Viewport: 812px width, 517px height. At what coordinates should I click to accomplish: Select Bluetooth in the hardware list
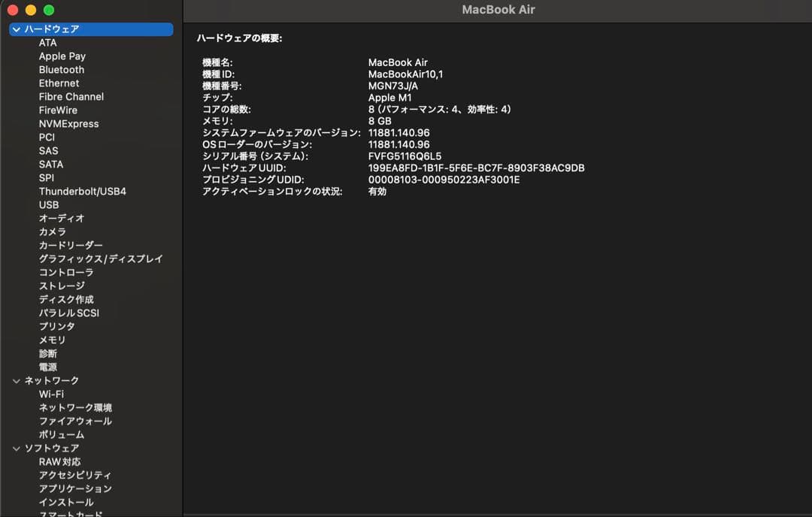click(x=61, y=69)
